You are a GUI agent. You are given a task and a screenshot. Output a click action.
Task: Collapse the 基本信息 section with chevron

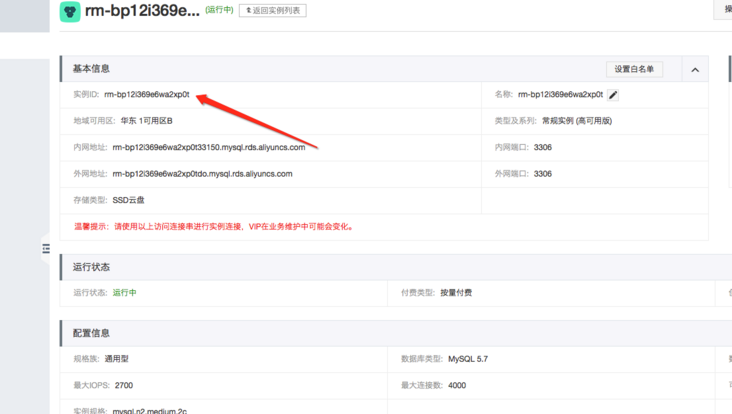tap(695, 70)
